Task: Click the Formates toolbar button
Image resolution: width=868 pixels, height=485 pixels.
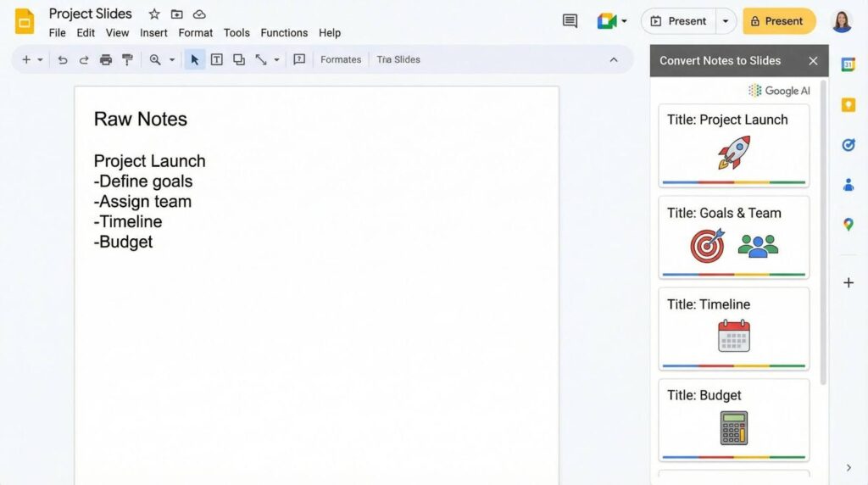Action: coord(341,60)
